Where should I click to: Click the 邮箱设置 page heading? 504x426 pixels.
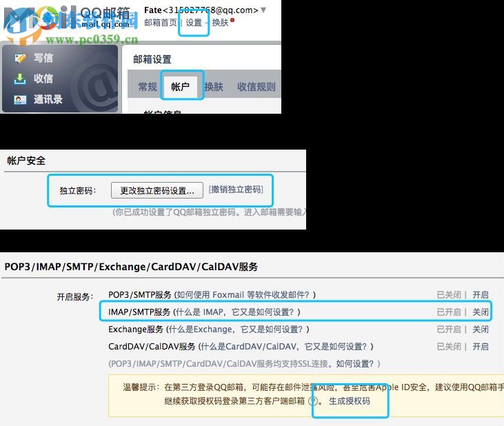point(152,59)
